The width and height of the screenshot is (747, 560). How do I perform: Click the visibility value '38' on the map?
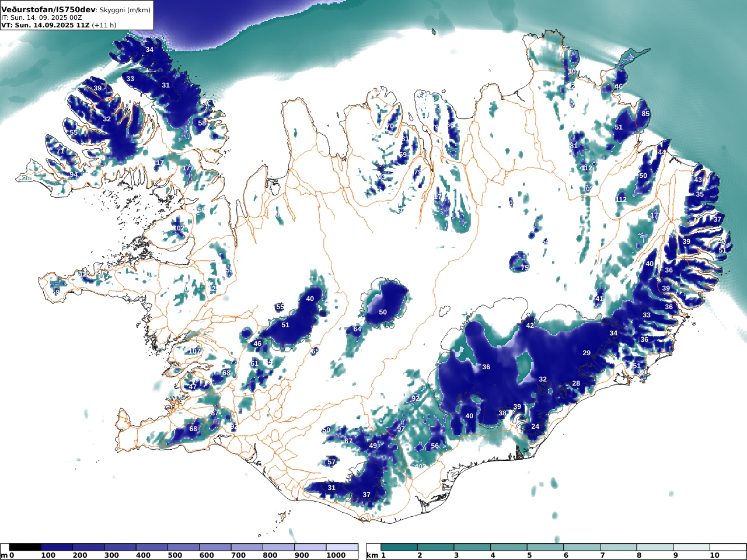pos(502,413)
